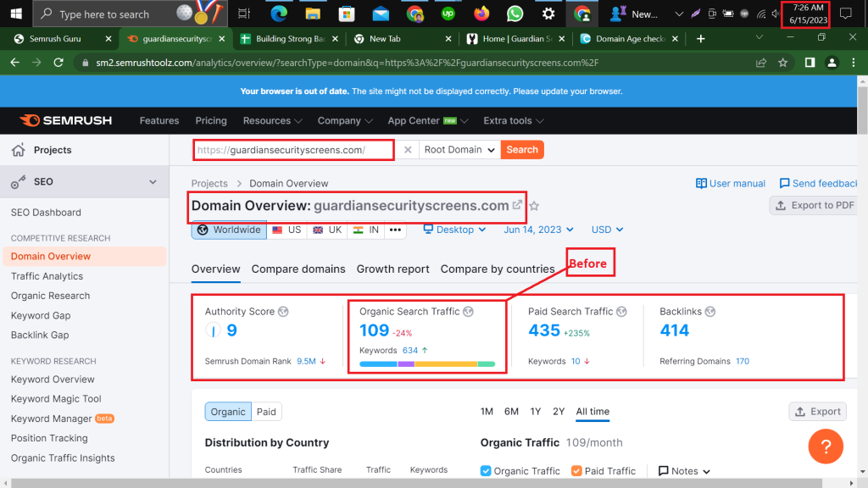Click the orange help question mark button
Screen dimensions: 868x488
825,446
